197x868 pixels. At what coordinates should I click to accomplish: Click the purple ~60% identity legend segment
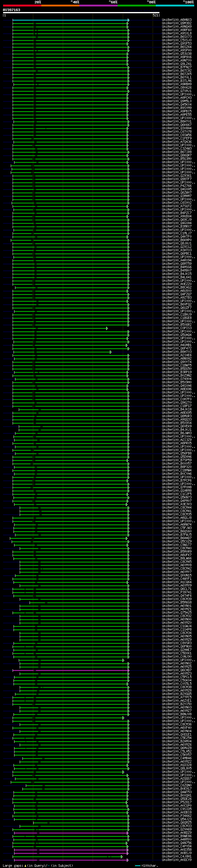98,6
